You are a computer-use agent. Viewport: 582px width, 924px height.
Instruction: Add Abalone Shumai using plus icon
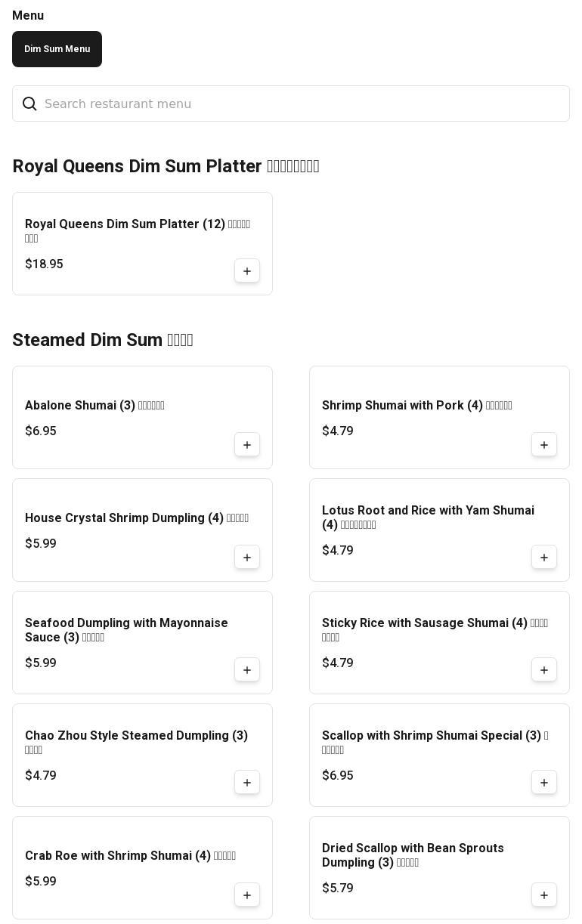[247, 445]
